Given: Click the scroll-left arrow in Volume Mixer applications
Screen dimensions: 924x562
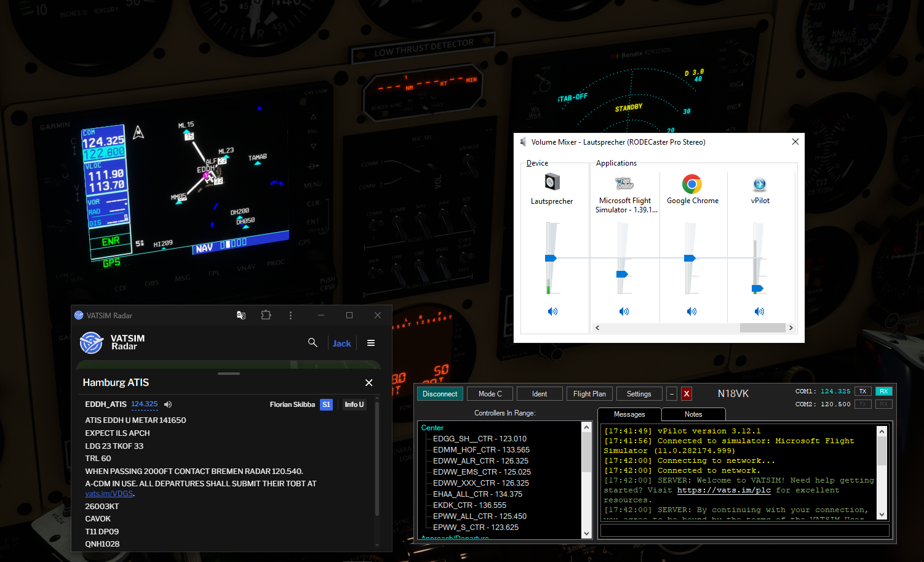Looking at the screenshot, I should (597, 327).
